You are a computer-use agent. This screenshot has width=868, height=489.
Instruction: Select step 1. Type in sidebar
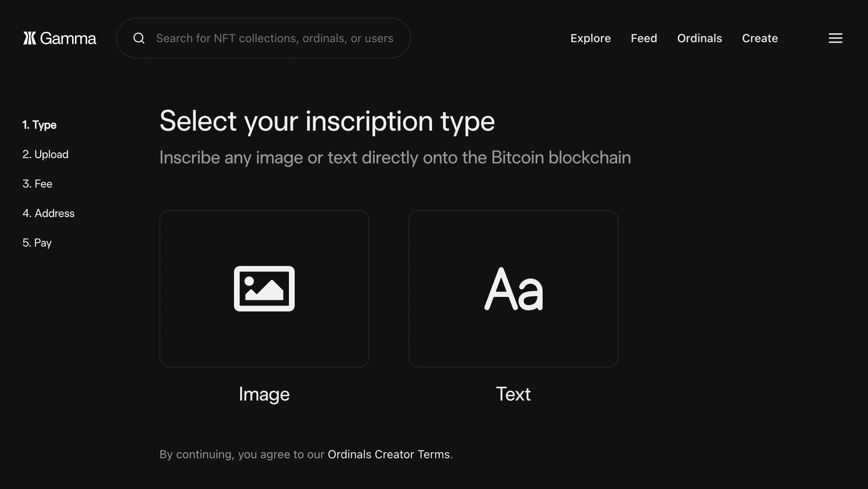pos(39,125)
